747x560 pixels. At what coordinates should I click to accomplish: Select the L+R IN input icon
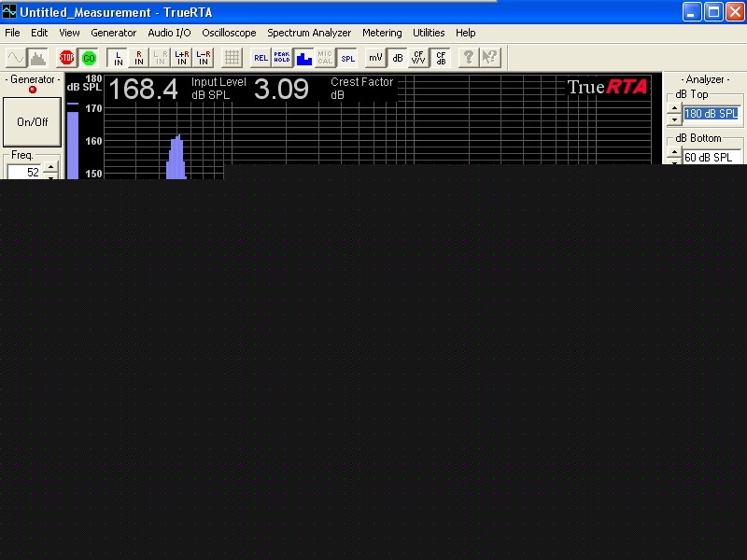182,58
